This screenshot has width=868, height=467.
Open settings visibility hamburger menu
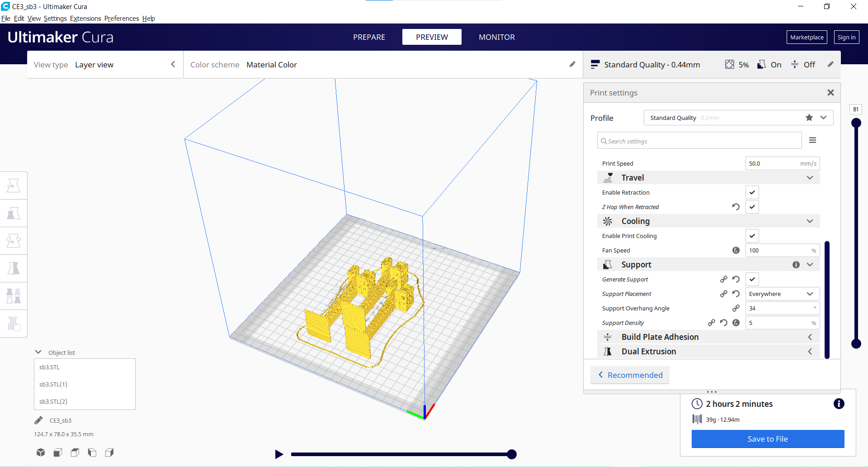click(x=812, y=140)
